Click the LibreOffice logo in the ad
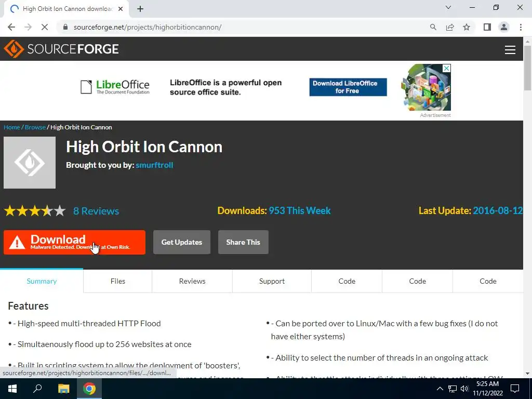 pos(115,87)
